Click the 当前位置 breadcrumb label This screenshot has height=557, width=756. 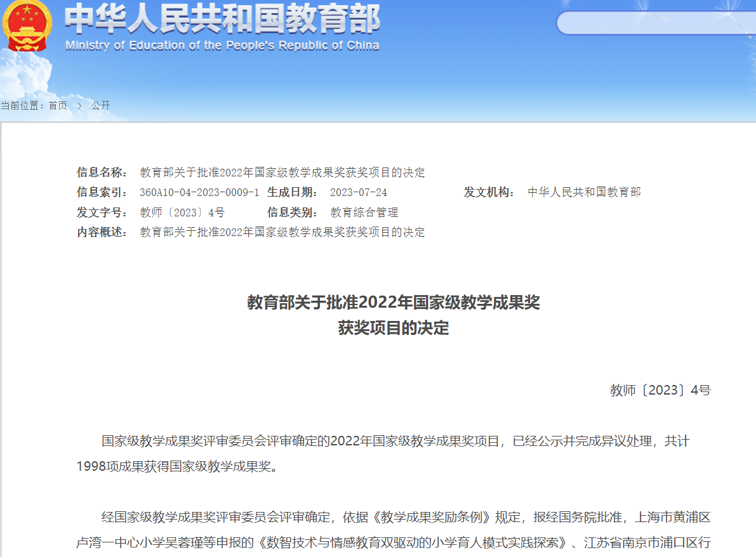[x=22, y=105]
